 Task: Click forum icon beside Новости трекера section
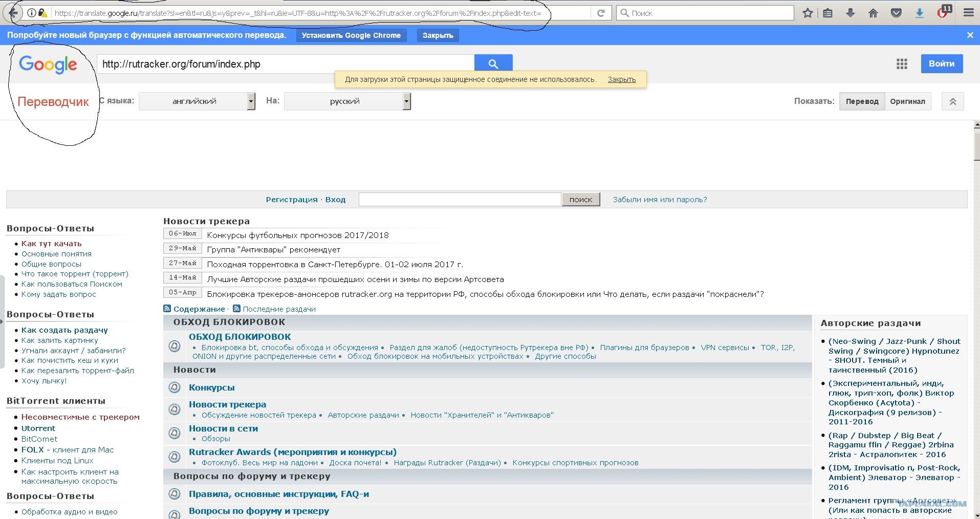(175, 409)
